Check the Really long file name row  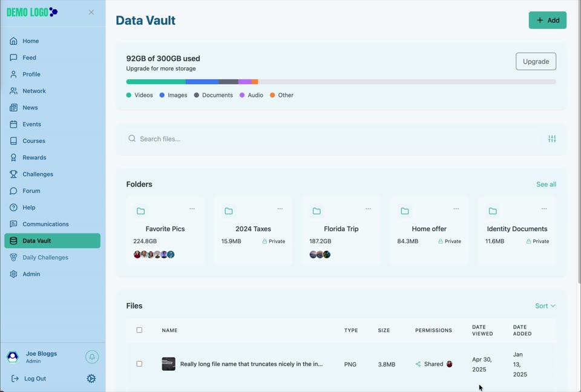(139, 364)
